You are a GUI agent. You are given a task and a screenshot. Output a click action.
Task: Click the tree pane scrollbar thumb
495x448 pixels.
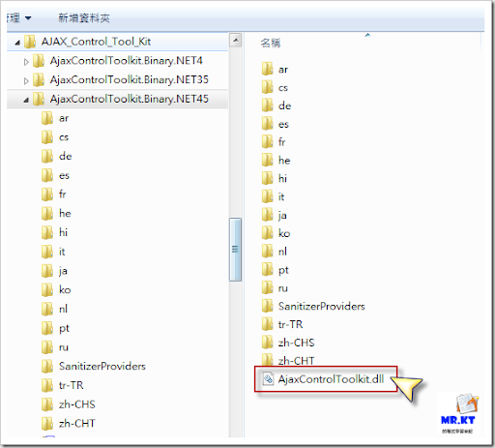(235, 250)
